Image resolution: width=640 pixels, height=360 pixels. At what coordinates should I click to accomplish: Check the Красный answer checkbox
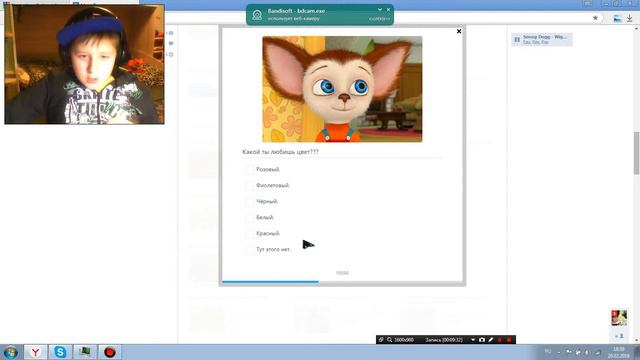tap(249, 233)
